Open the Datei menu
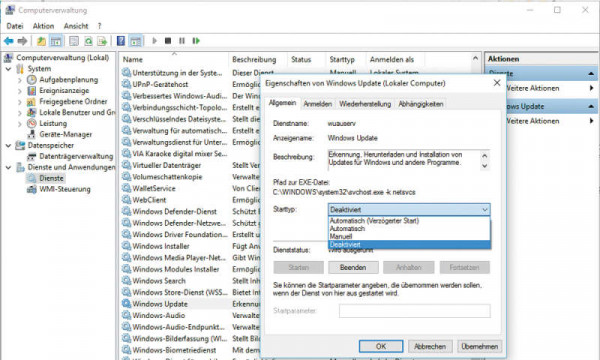Viewport: 600px width, 360px height. [15, 26]
